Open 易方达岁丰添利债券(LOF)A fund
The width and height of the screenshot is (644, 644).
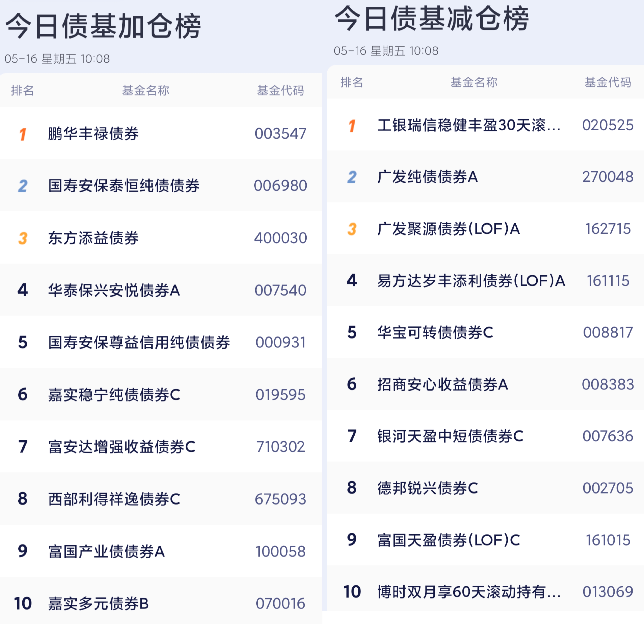pyautogui.click(x=471, y=281)
